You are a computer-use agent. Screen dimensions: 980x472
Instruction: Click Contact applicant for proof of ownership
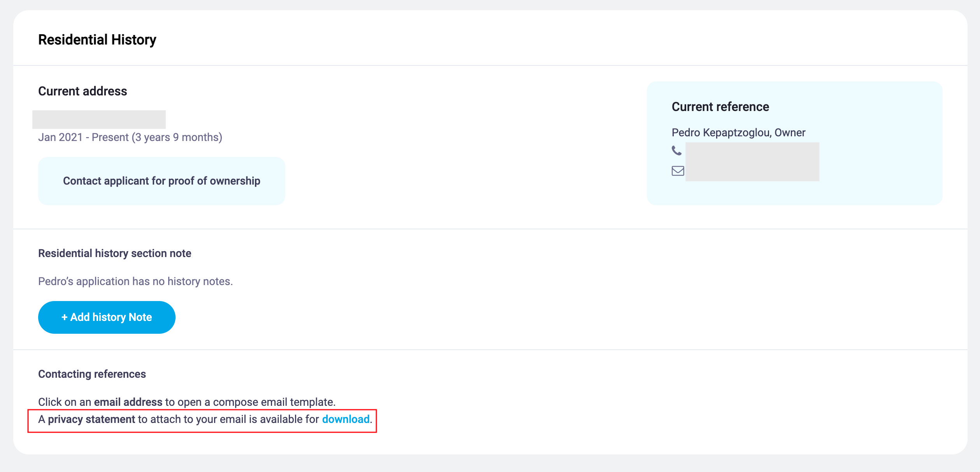tap(162, 181)
